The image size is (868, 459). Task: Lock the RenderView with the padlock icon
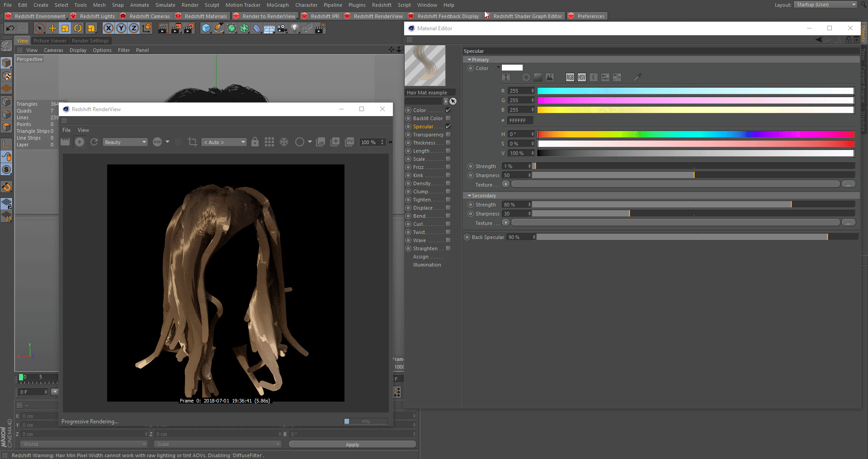tap(255, 142)
